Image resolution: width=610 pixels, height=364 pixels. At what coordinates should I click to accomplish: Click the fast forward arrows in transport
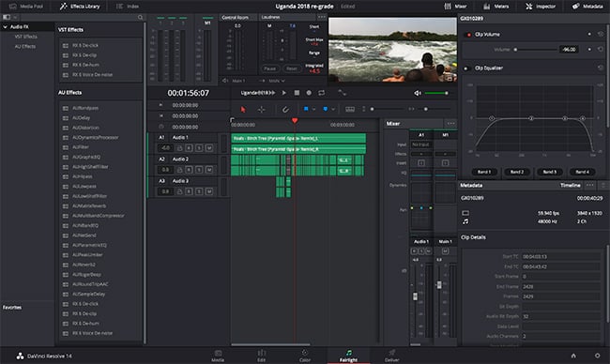272,93
